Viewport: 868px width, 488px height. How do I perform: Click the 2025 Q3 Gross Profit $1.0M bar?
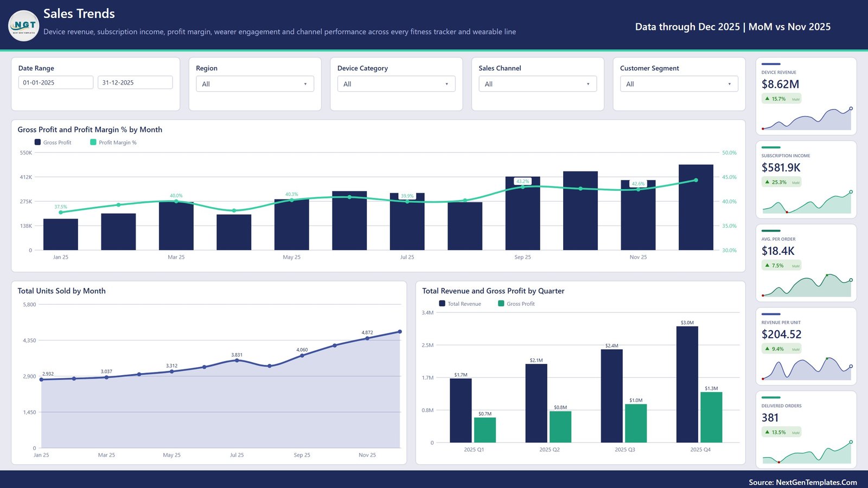coord(636,423)
